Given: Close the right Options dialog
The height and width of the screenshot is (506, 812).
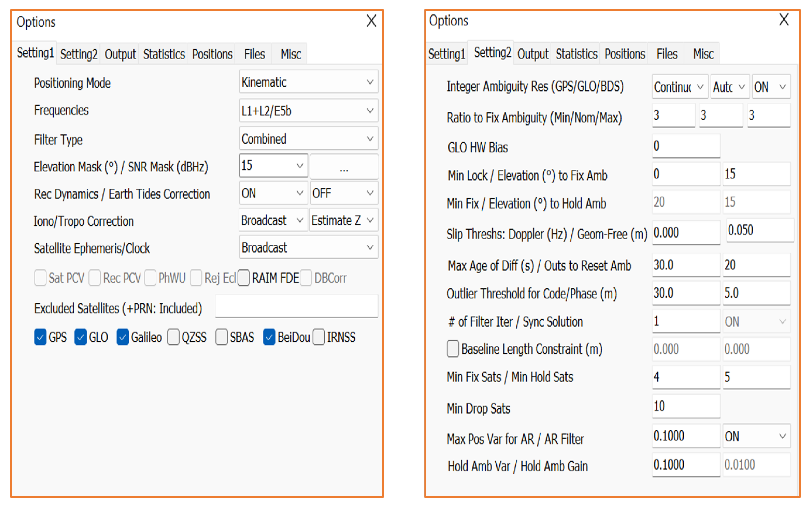Looking at the screenshot, I should click(x=784, y=20).
